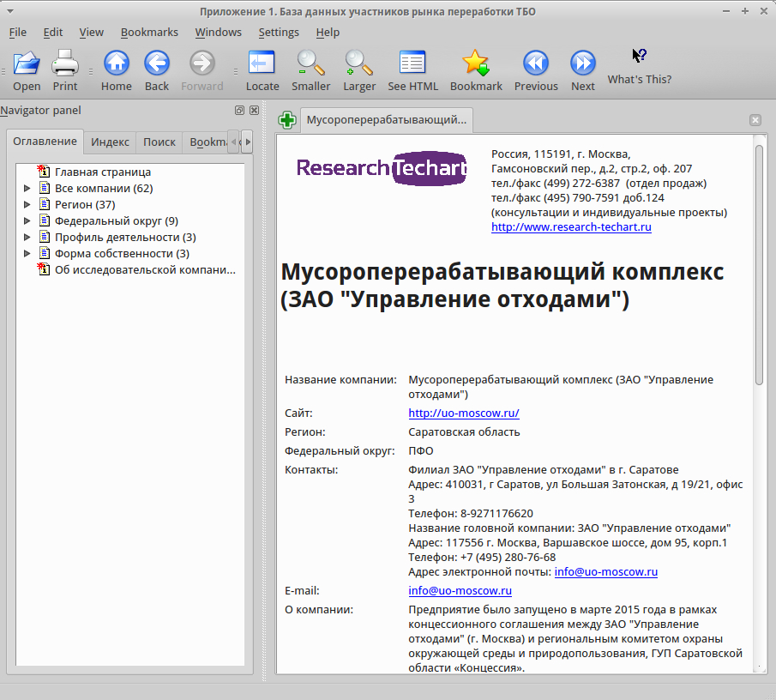Open the window menu arrow in title bar

(x=10, y=11)
